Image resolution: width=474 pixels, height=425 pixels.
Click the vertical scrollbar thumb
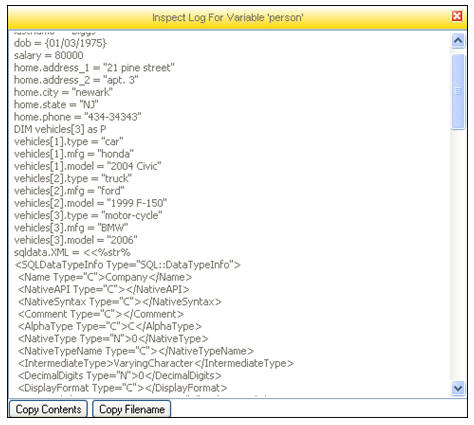[458, 91]
